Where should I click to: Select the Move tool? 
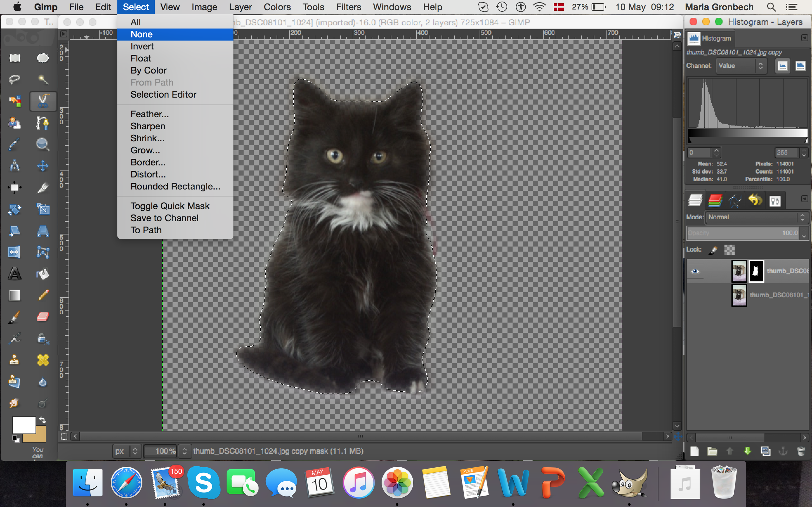pos(43,166)
